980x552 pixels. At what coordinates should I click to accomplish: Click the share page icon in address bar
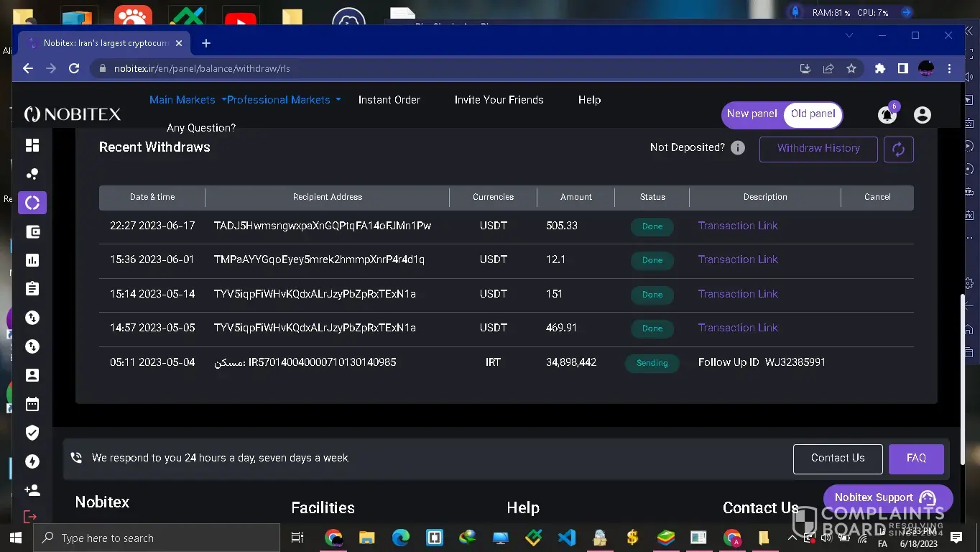pyautogui.click(x=828, y=68)
